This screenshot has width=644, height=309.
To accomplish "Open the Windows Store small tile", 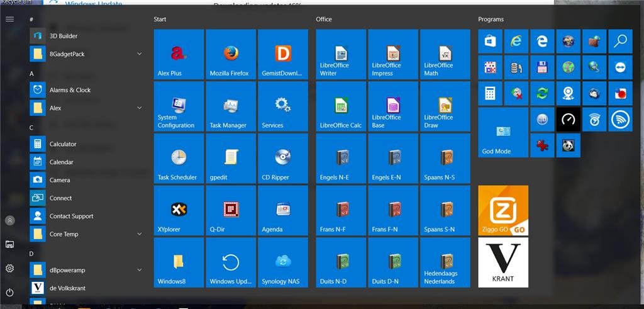I will pos(491,41).
